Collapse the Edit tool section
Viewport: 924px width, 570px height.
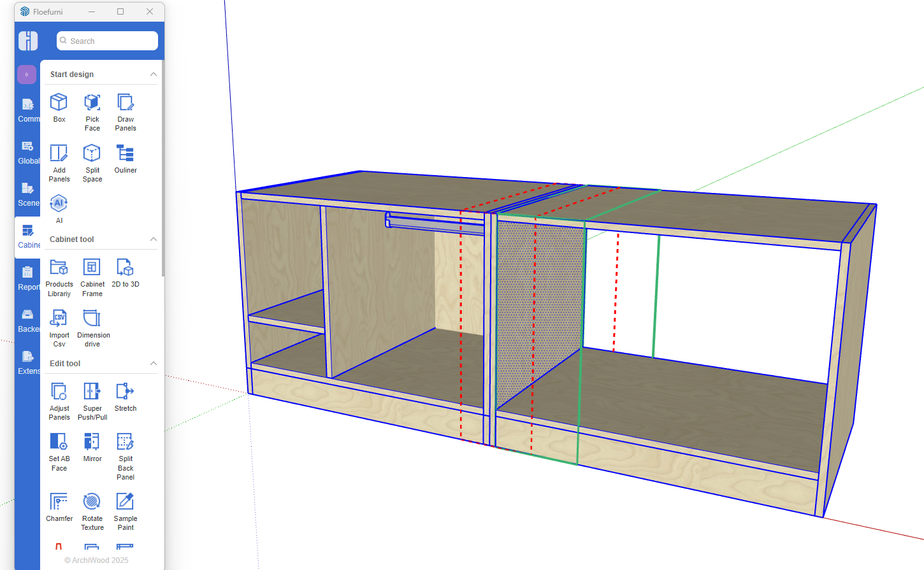[x=153, y=364]
